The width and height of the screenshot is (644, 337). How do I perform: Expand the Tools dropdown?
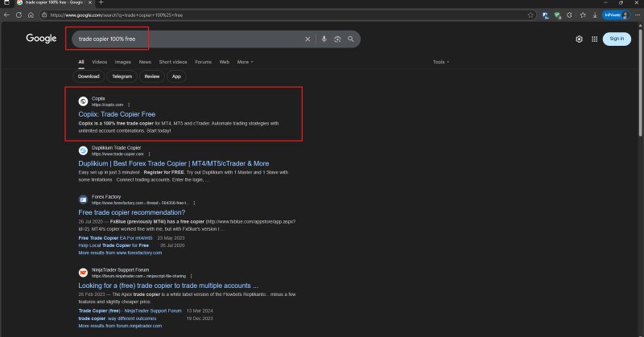coord(440,62)
